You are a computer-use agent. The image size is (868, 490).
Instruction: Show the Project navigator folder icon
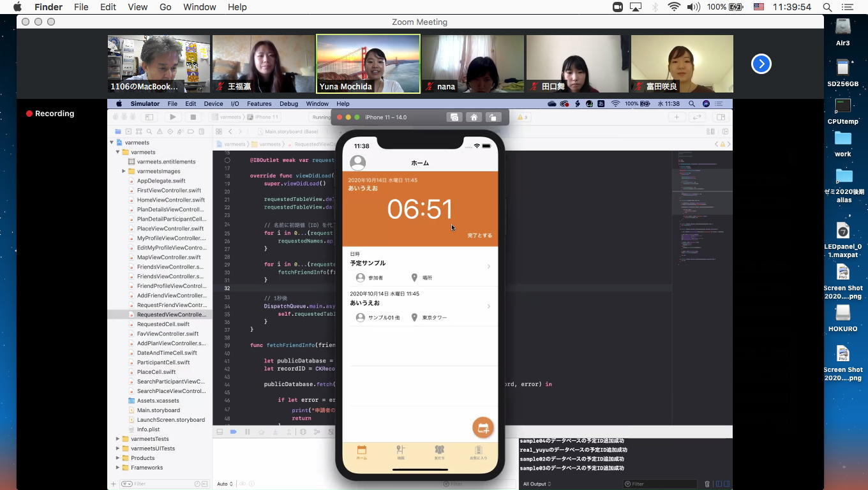117,132
